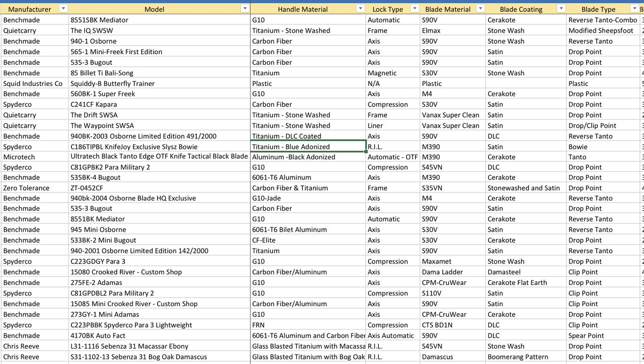Select cell 'G10-Jade'
This screenshot has height=364, width=644.
point(308,199)
